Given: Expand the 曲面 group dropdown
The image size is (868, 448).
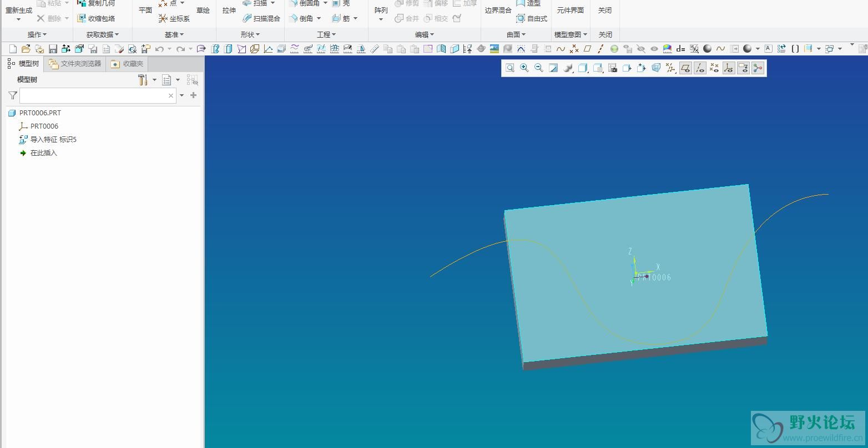Looking at the screenshot, I should pos(516,34).
